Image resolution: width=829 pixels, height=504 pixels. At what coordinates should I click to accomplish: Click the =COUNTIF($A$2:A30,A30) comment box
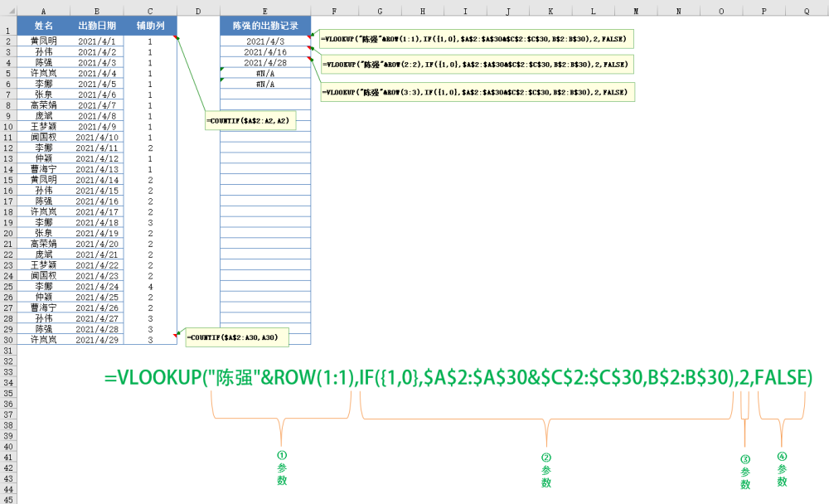(x=237, y=337)
